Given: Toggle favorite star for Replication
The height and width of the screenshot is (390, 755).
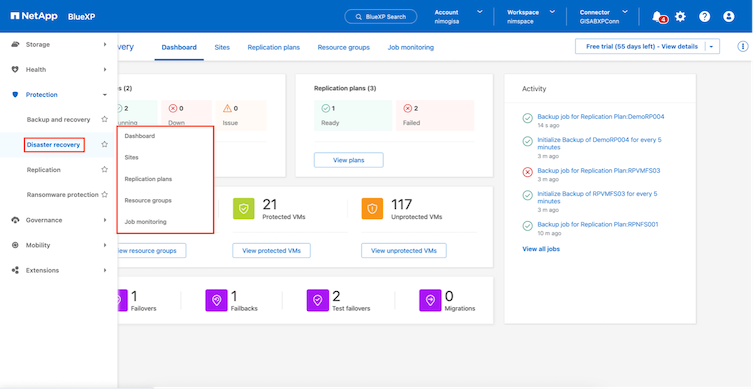Looking at the screenshot, I should [104, 169].
